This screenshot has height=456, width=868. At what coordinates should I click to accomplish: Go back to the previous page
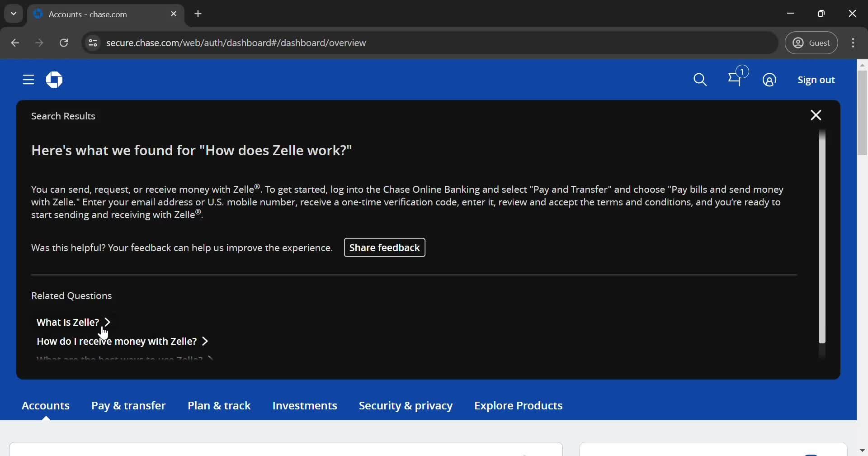click(15, 43)
